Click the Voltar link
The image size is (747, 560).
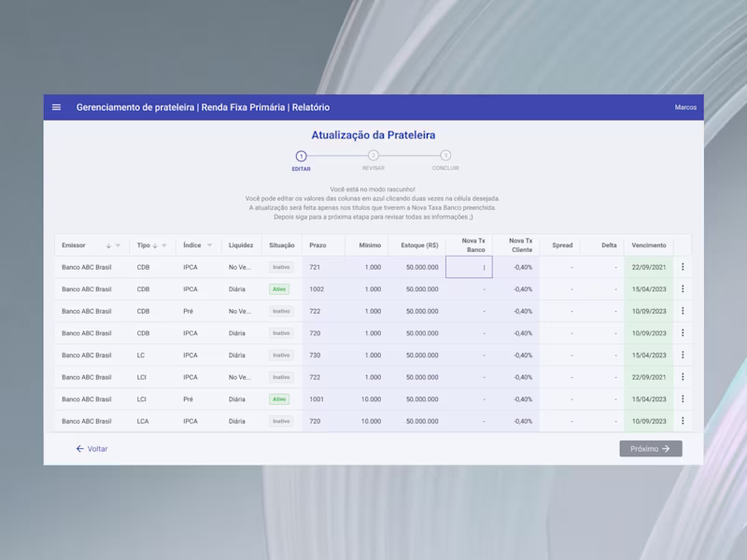tap(92, 449)
